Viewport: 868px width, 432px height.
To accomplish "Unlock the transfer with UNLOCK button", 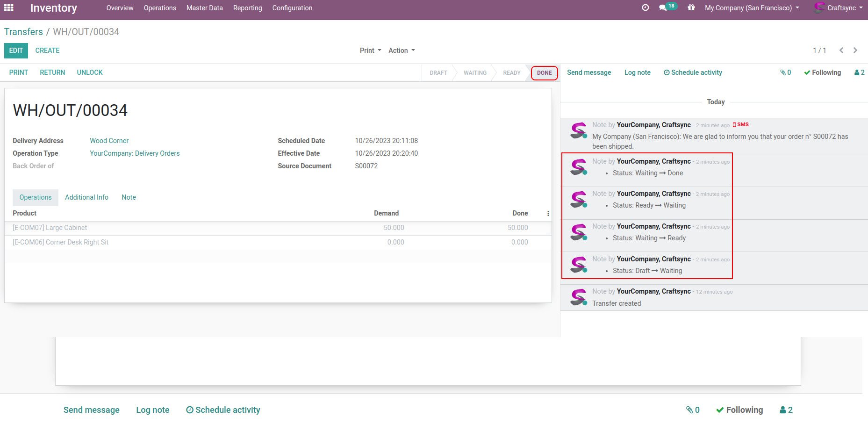I will (x=90, y=72).
